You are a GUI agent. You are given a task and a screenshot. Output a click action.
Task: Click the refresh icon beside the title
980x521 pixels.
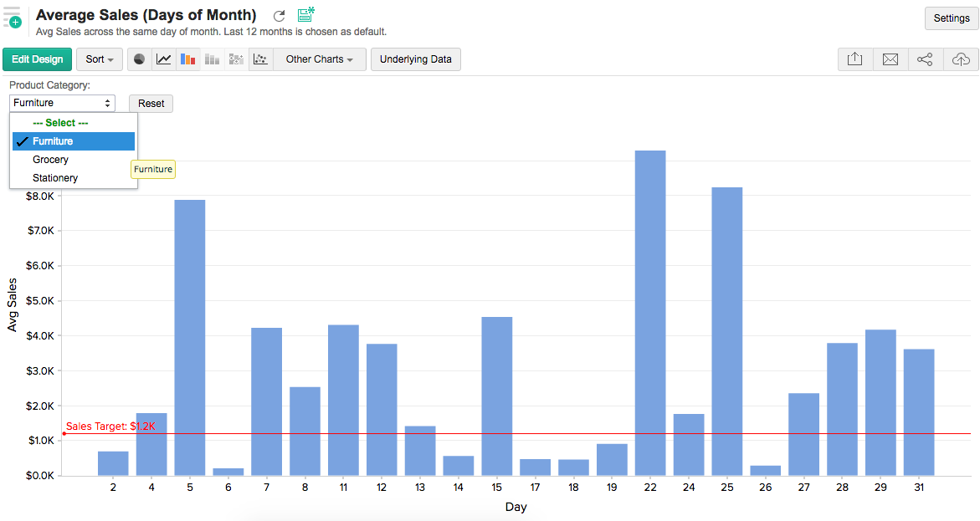tap(280, 16)
